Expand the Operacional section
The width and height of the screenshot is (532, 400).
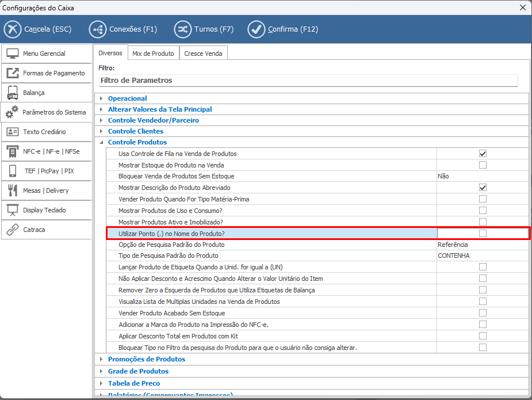101,98
